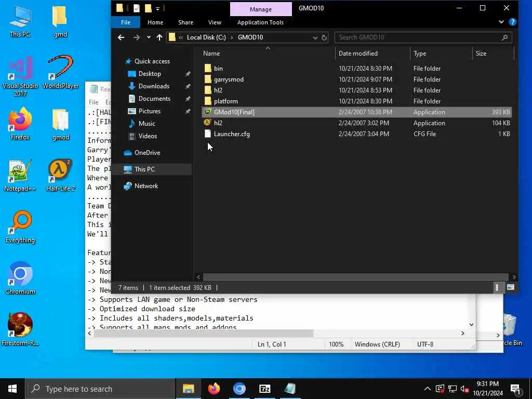Open Videos in navigation pane
Viewport: 532px width, 399px height.
tap(148, 136)
